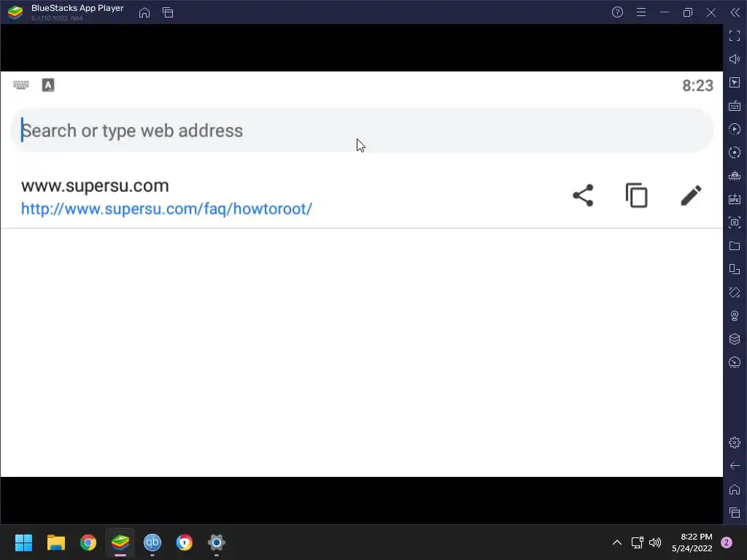Open the set location pin icon in sidebar
747x560 pixels.
(735, 316)
